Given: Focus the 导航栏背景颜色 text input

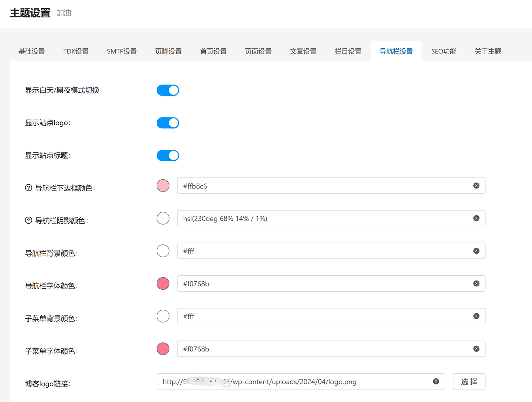Looking at the screenshot, I should coord(331,251).
